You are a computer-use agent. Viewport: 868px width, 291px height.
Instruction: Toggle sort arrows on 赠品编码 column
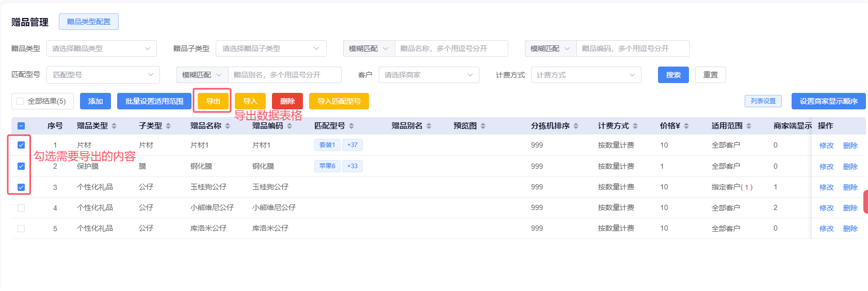[x=290, y=126]
